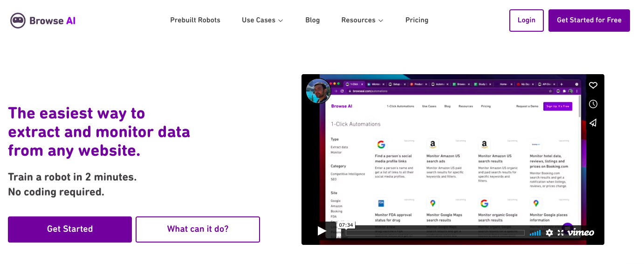Open video settings gear icon
The width and height of the screenshot is (644, 264).
[549, 232]
